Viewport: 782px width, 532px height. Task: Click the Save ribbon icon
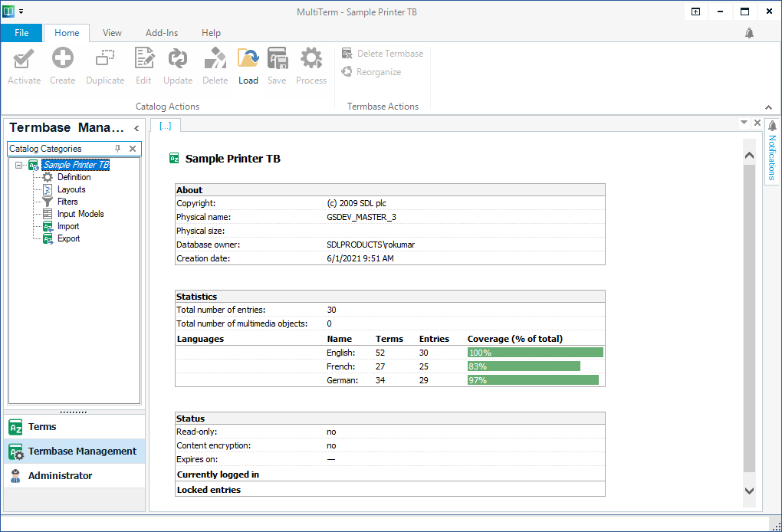[x=278, y=58]
